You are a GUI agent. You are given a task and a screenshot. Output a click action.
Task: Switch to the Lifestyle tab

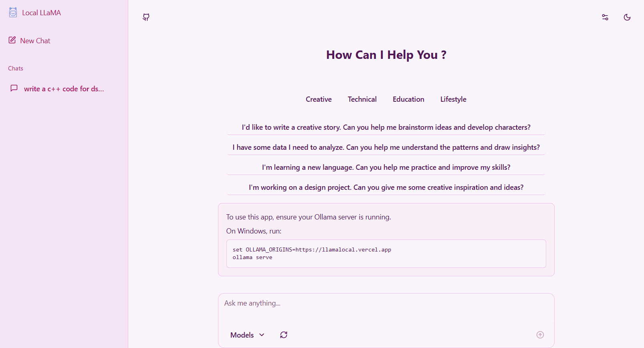[453, 99]
